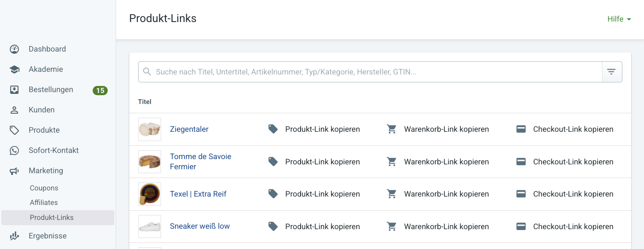Image resolution: width=644 pixels, height=249 pixels.
Task: Click the Tomme de Savoie thumbnail image
Action: tap(150, 162)
